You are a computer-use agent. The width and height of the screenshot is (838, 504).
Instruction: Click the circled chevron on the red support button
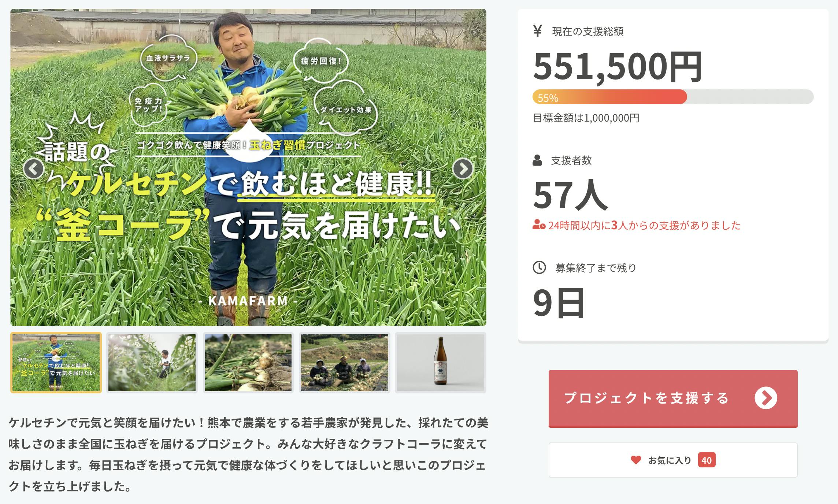[x=766, y=398]
